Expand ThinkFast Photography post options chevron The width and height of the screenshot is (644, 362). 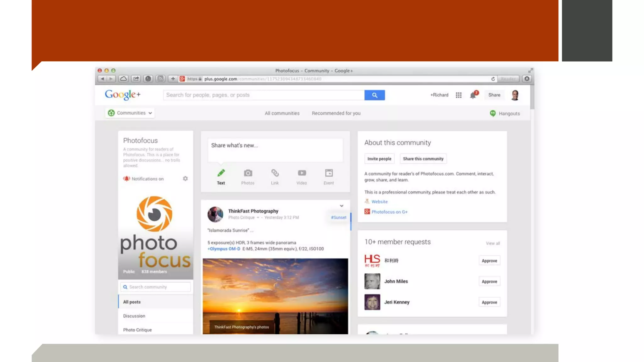click(x=341, y=206)
